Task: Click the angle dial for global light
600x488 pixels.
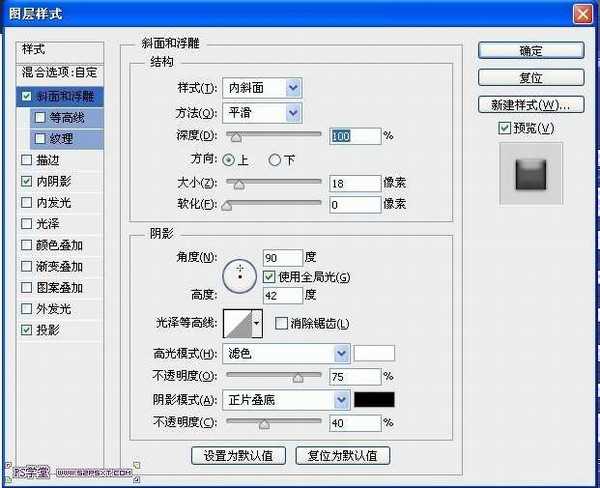Action: (x=240, y=274)
